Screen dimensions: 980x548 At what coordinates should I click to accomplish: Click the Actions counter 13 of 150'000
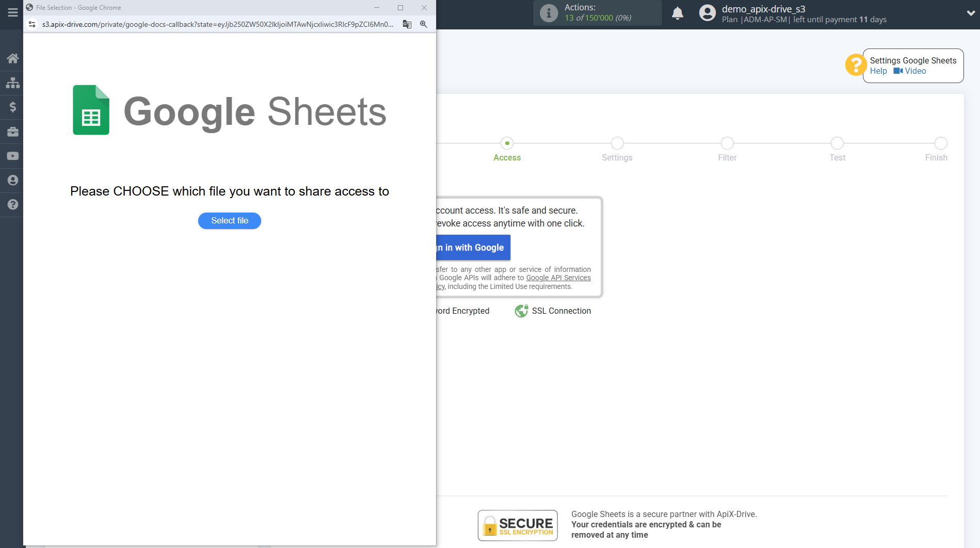pos(598,18)
